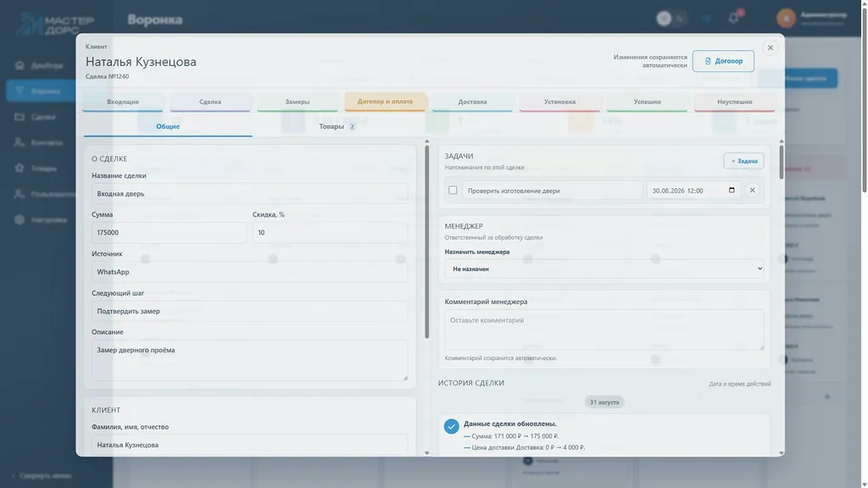Click the Скидка, % field
The width and height of the screenshot is (868, 488).
click(330, 232)
